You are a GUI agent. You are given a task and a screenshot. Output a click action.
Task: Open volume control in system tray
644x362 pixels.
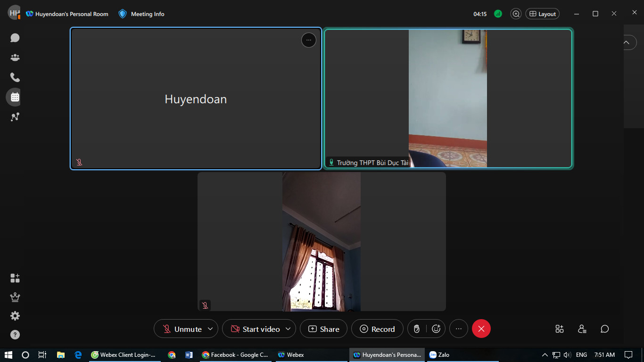pos(567,355)
